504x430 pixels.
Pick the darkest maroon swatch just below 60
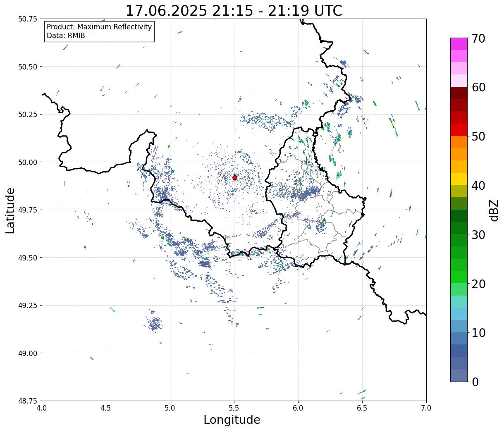[x=459, y=93]
